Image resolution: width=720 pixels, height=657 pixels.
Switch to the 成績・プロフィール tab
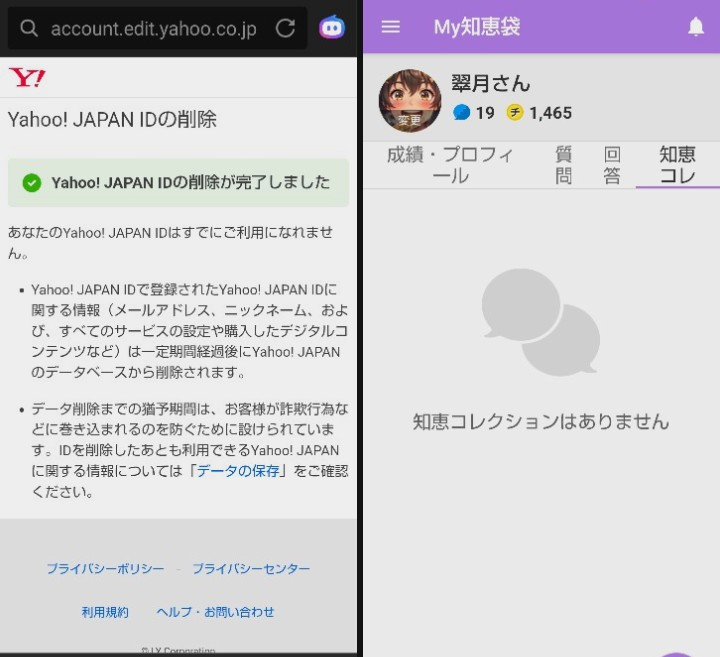pos(450,165)
